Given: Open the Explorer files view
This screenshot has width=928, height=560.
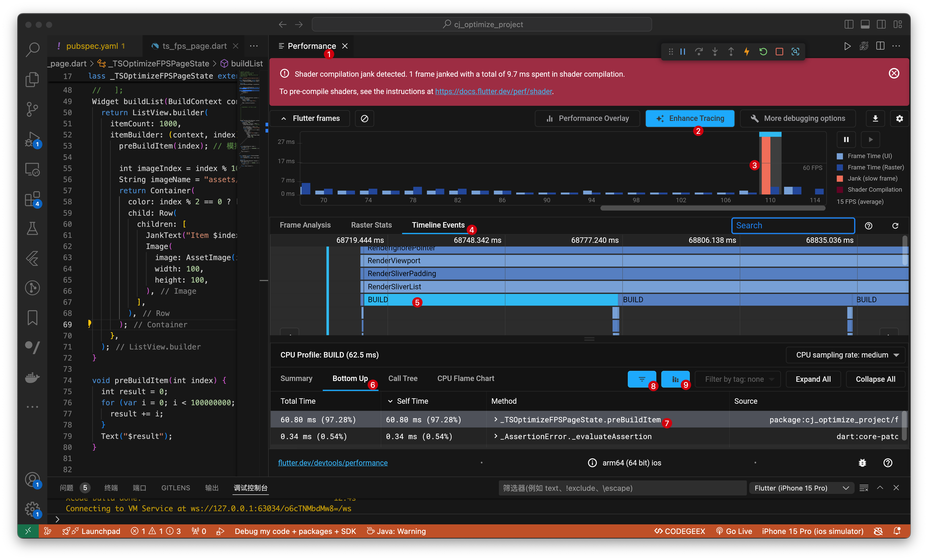Looking at the screenshot, I should pos(33,80).
